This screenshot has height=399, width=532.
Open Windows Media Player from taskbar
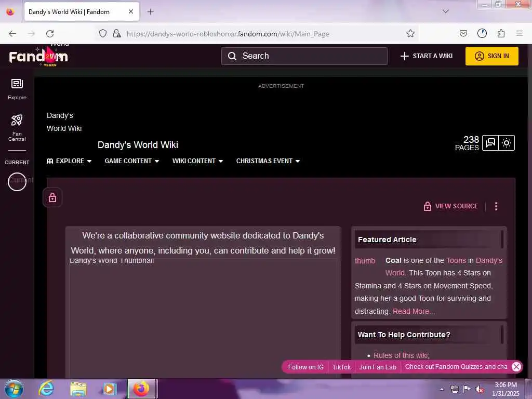(x=110, y=389)
